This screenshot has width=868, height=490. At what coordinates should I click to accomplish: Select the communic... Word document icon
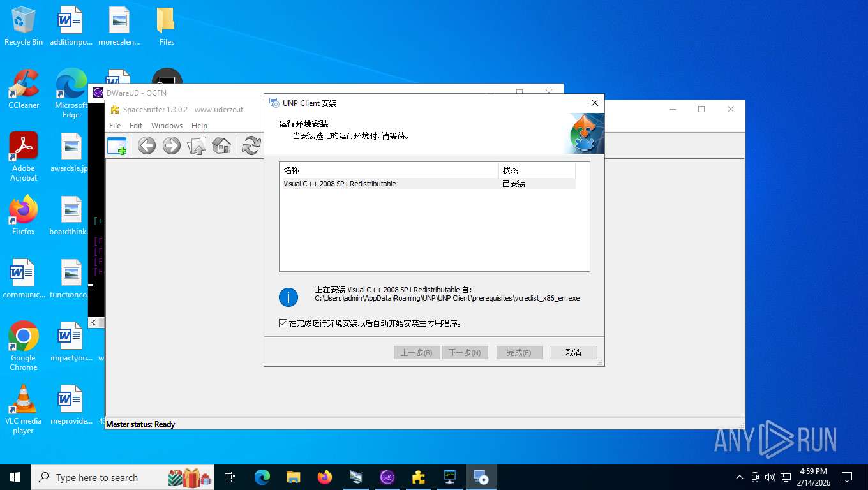click(24, 279)
